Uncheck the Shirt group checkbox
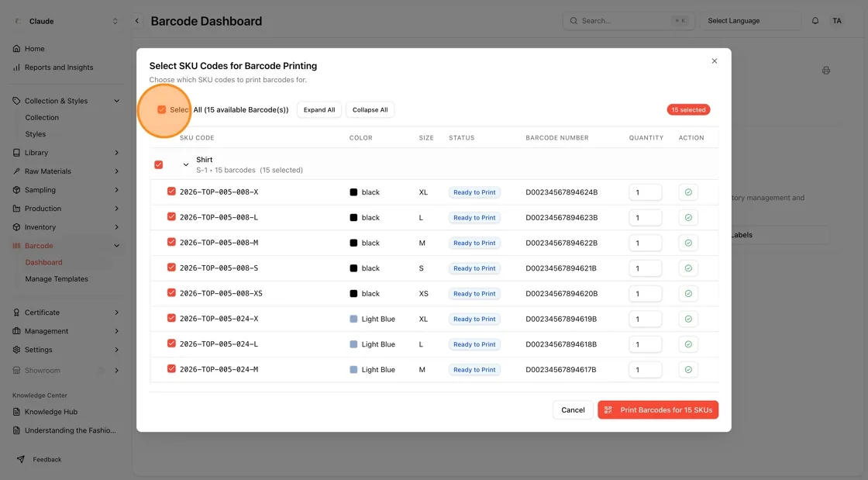Viewport: 868px width, 480px height. [159, 164]
